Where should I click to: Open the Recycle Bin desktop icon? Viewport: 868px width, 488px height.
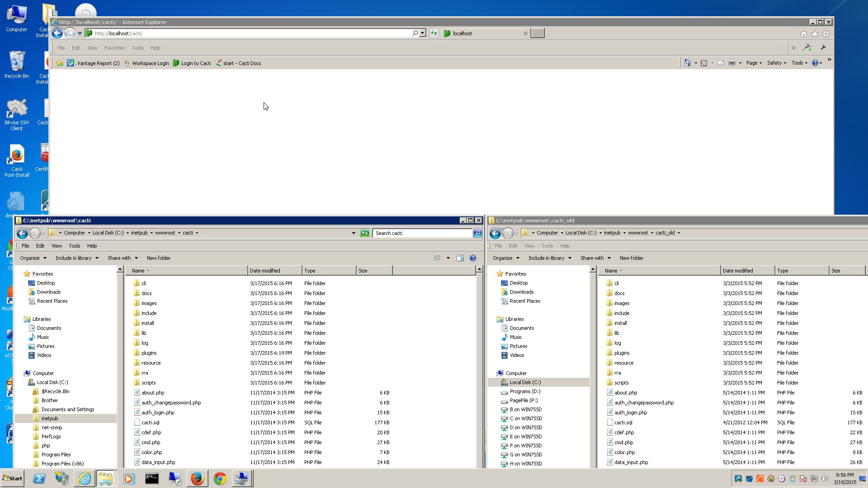(x=17, y=65)
